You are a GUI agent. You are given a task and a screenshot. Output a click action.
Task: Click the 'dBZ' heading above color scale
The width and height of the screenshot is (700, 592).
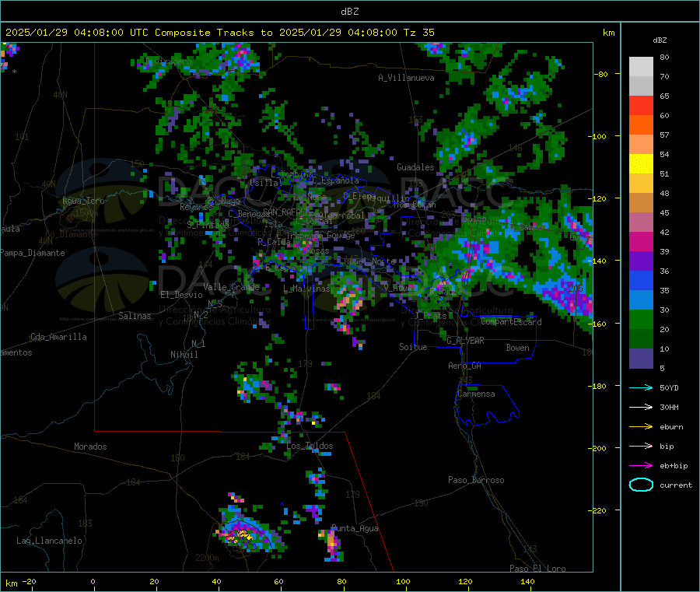pos(660,40)
